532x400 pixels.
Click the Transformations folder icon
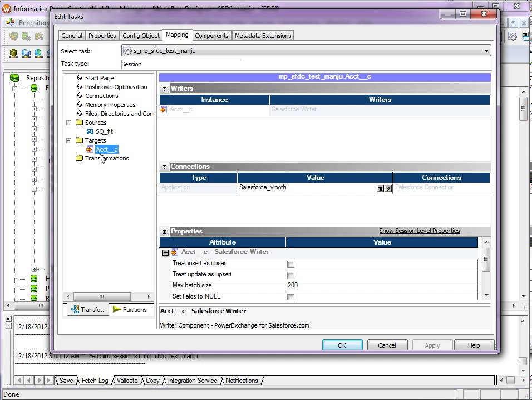[80, 158]
